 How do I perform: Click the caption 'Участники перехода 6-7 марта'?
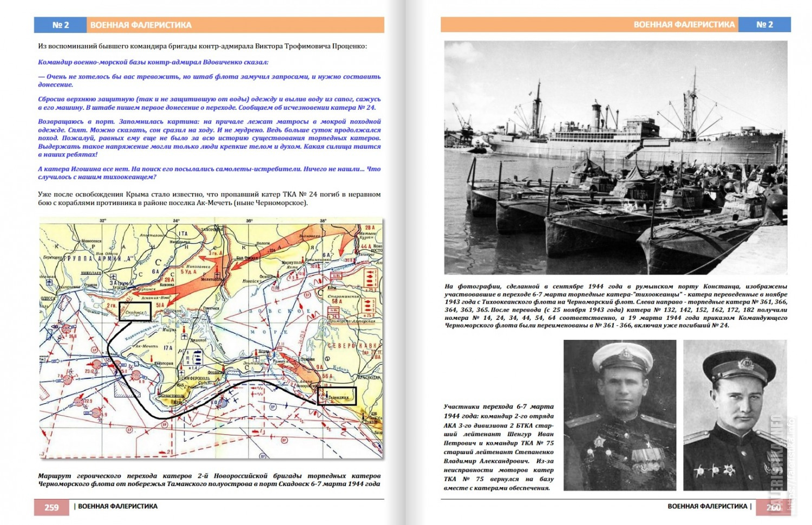[x=499, y=447]
